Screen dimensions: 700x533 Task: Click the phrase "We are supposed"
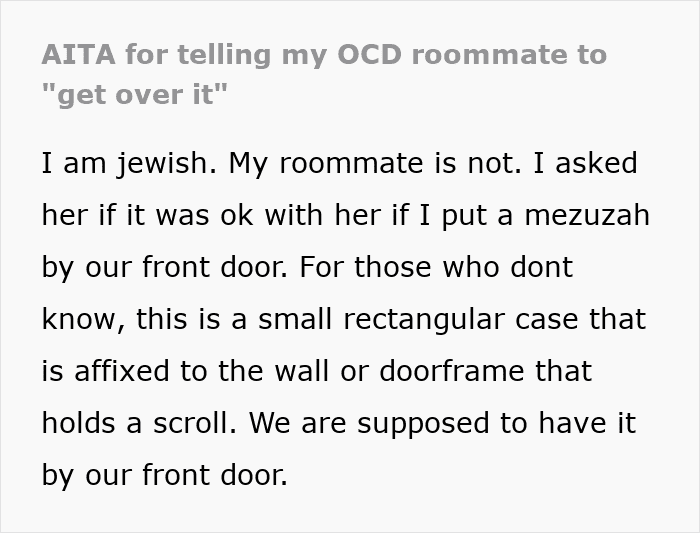[x=369, y=424]
